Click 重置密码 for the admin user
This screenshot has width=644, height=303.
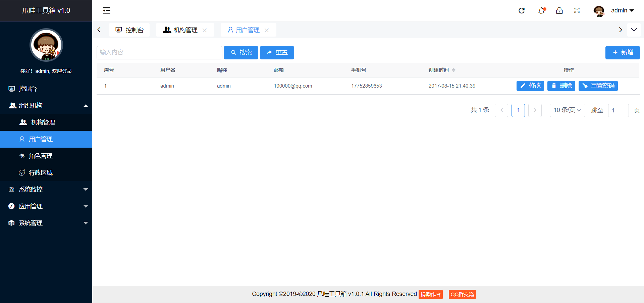point(598,86)
